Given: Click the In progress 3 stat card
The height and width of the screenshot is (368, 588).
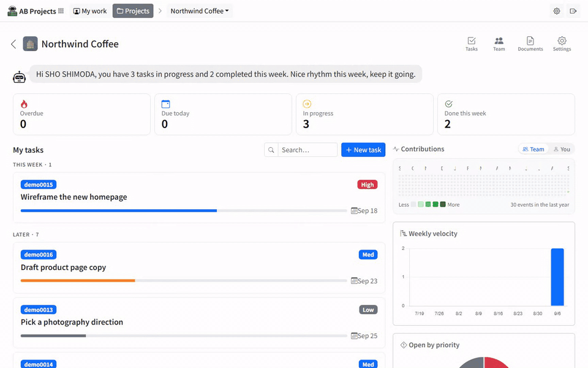Looking at the screenshot, I should [364, 114].
